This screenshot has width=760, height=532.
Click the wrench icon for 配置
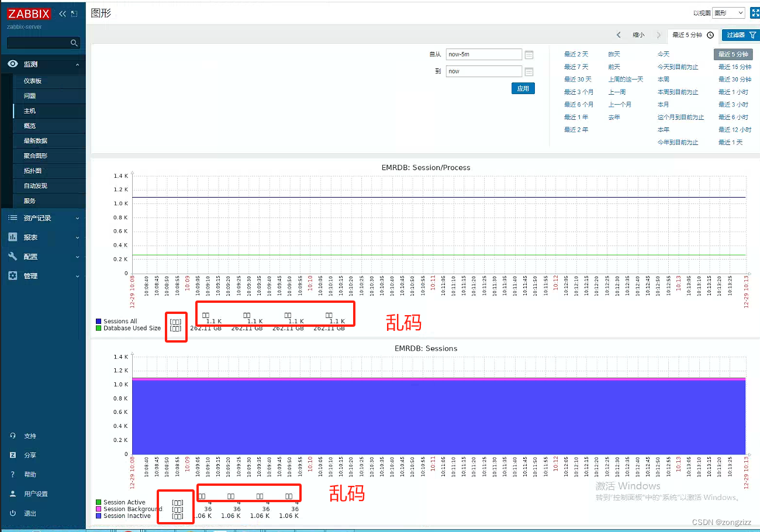[13, 257]
